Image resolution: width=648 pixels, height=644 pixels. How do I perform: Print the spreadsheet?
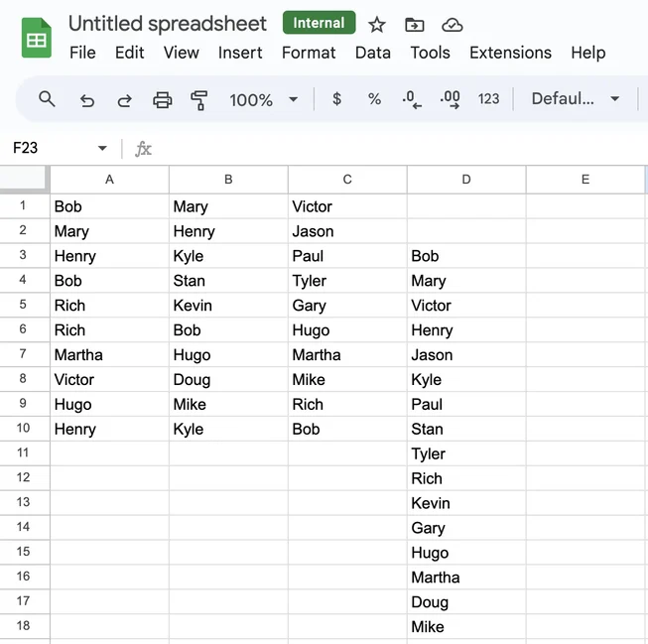[163, 99]
